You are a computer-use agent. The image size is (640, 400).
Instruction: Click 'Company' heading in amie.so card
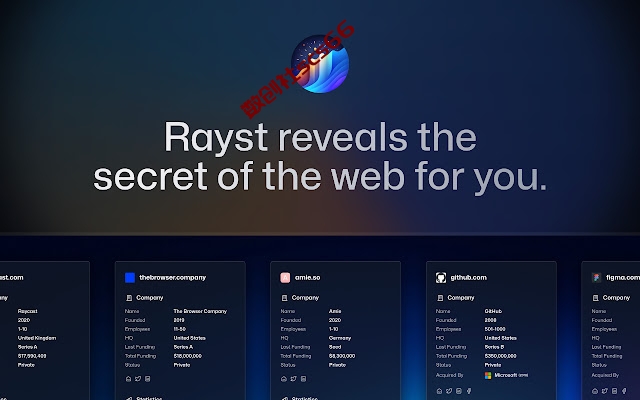tap(305, 298)
